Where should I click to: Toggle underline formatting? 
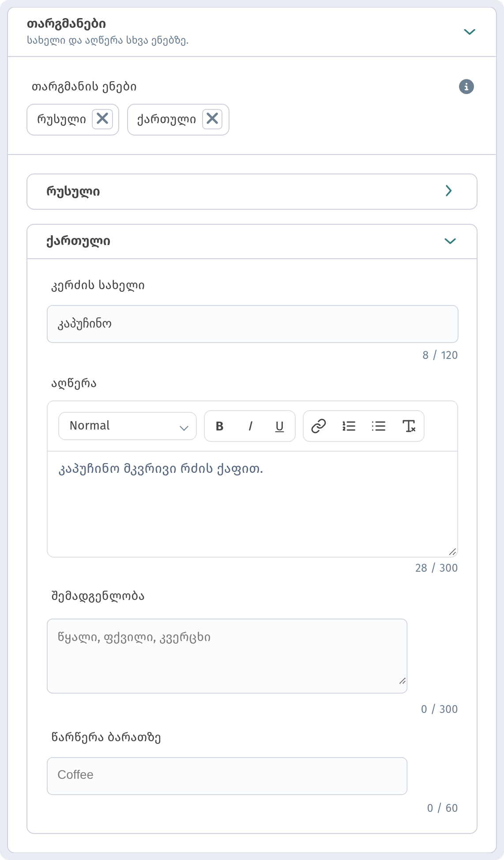pos(280,426)
